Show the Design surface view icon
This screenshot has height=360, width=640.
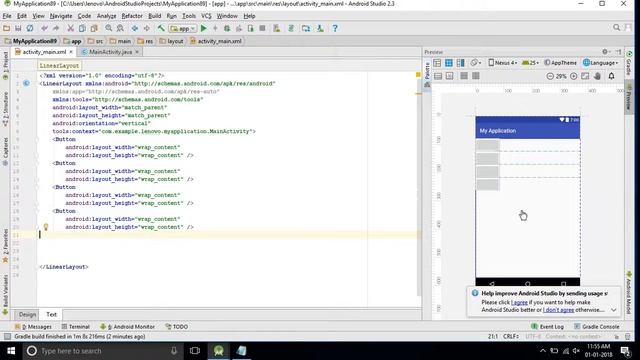click(437, 63)
